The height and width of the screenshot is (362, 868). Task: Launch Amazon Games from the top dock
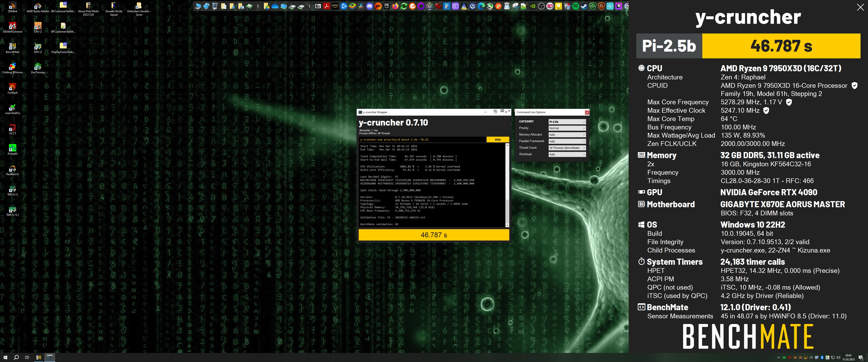[x=335, y=6]
